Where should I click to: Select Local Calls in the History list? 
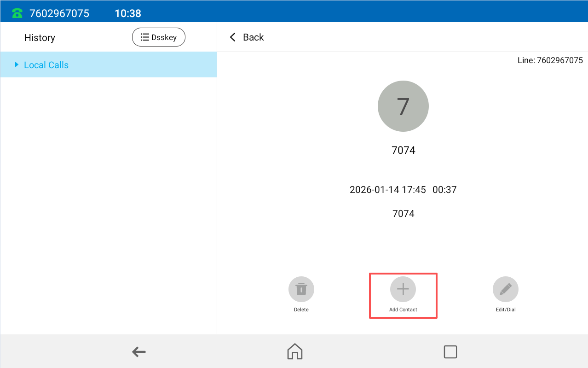tap(46, 65)
